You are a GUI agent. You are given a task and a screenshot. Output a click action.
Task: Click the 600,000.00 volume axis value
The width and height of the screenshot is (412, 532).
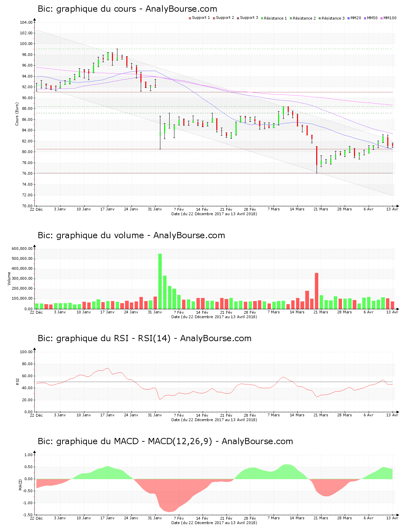pyautogui.click(x=22, y=248)
